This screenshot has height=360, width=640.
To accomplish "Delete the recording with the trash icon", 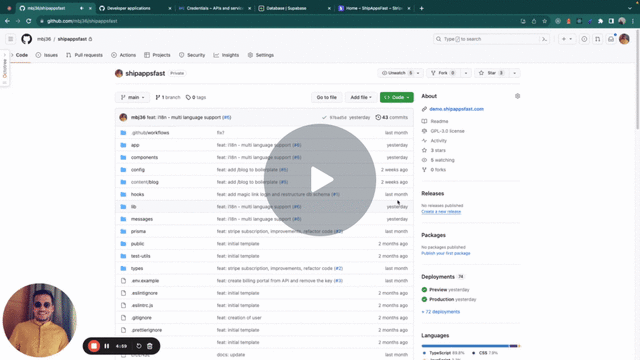I will coord(150,346).
